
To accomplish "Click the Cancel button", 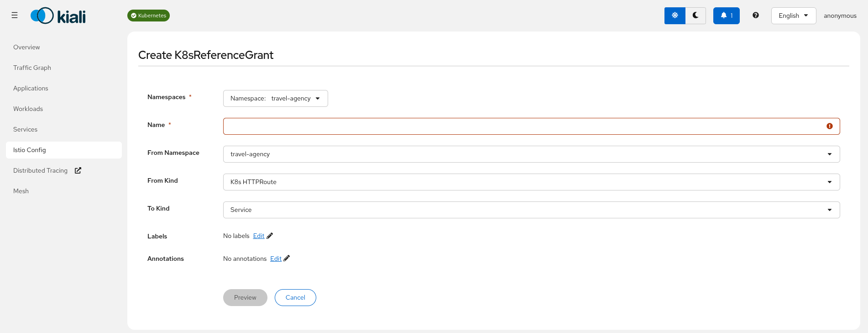I will pos(295,297).
